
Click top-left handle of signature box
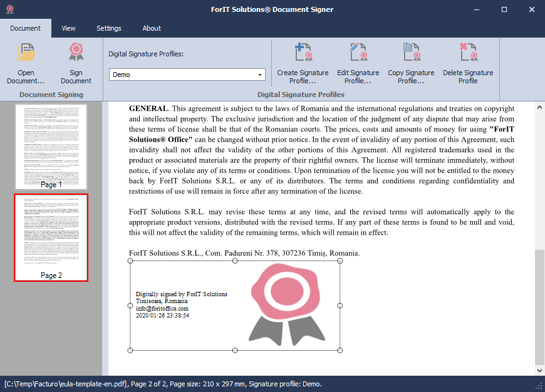coord(130,261)
